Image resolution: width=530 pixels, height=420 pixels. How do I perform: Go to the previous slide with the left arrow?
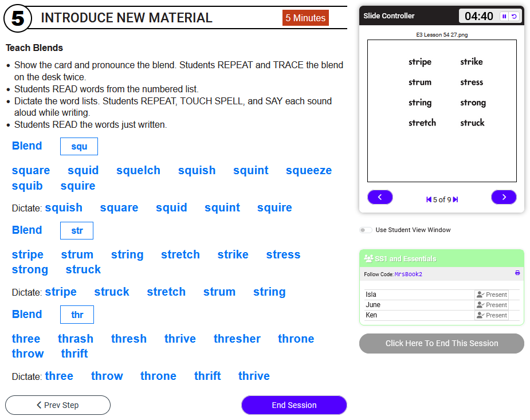coord(380,197)
